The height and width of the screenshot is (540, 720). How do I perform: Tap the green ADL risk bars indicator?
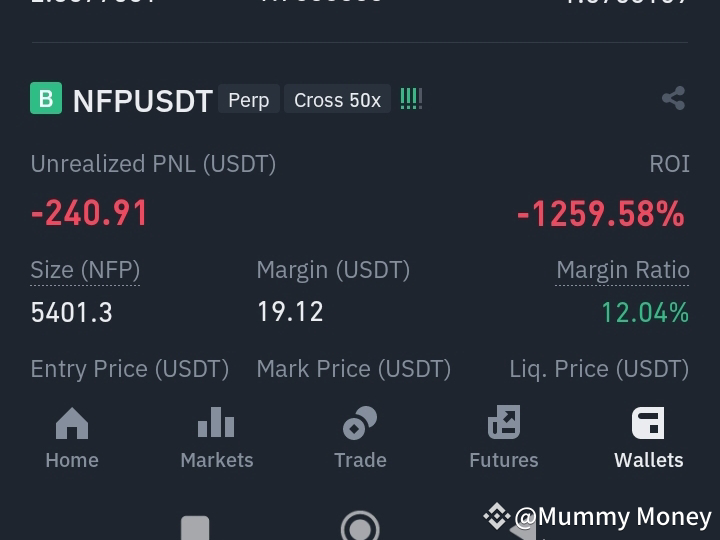point(411,99)
